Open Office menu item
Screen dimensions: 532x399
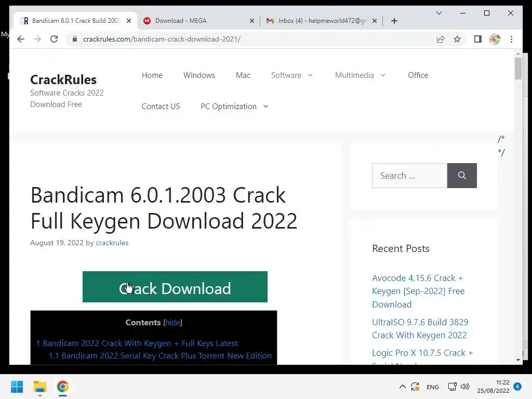(x=418, y=75)
